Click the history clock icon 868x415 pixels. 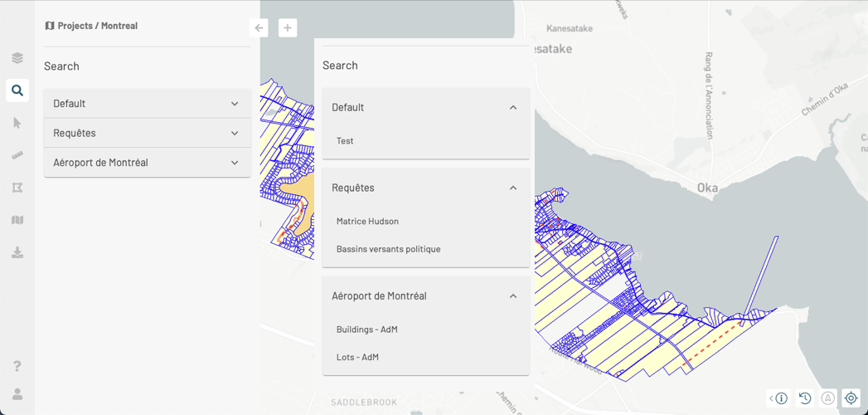pyautogui.click(x=804, y=398)
